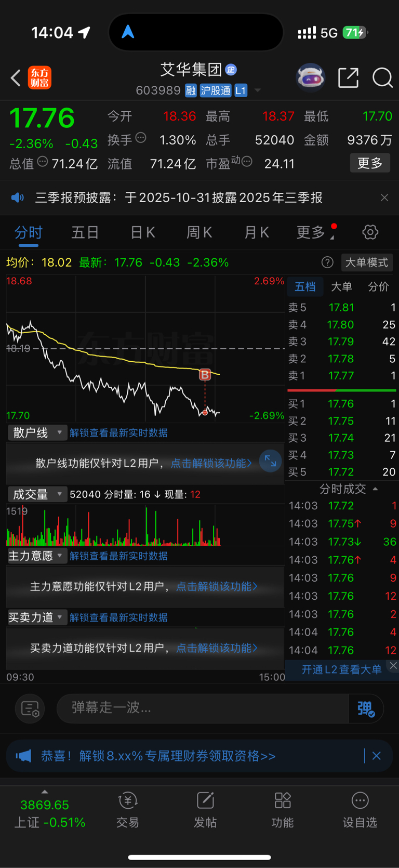Open the 功能 functions icon
This screenshot has height=868, width=399.
pyautogui.click(x=283, y=809)
